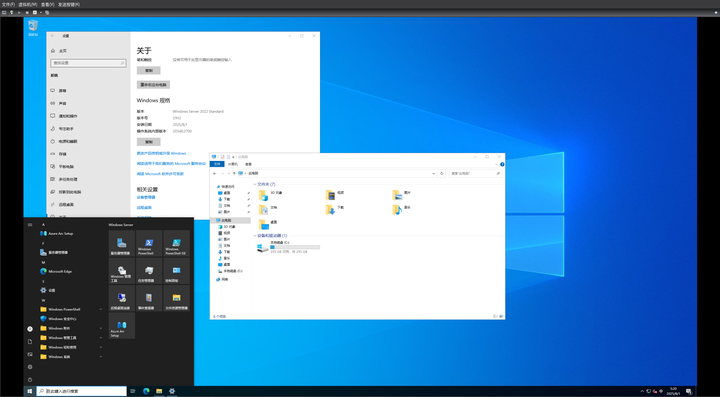The height and width of the screenshot is (397, 720).
Task: Collapse the 文件夹 (7) group in Explorer
Action: 255,184
